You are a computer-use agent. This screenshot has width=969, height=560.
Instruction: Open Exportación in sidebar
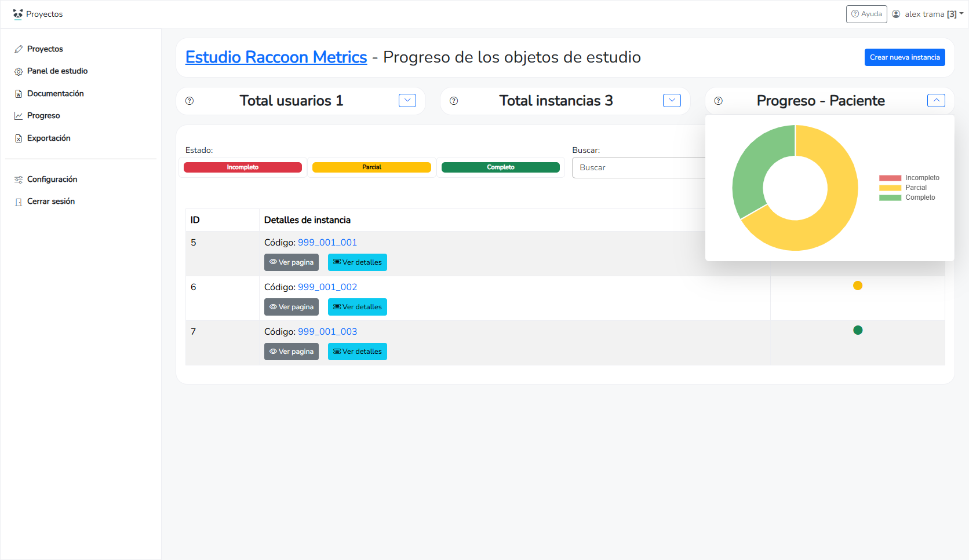pos(49,138)
